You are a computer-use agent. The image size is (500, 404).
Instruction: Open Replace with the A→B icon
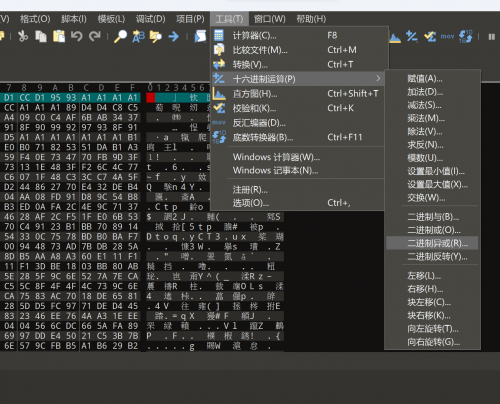coord(138,36)
